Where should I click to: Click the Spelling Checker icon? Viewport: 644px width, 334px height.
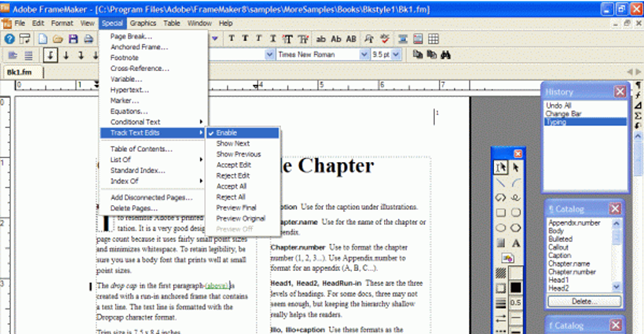pyautogui.click(x=385, y=39)
